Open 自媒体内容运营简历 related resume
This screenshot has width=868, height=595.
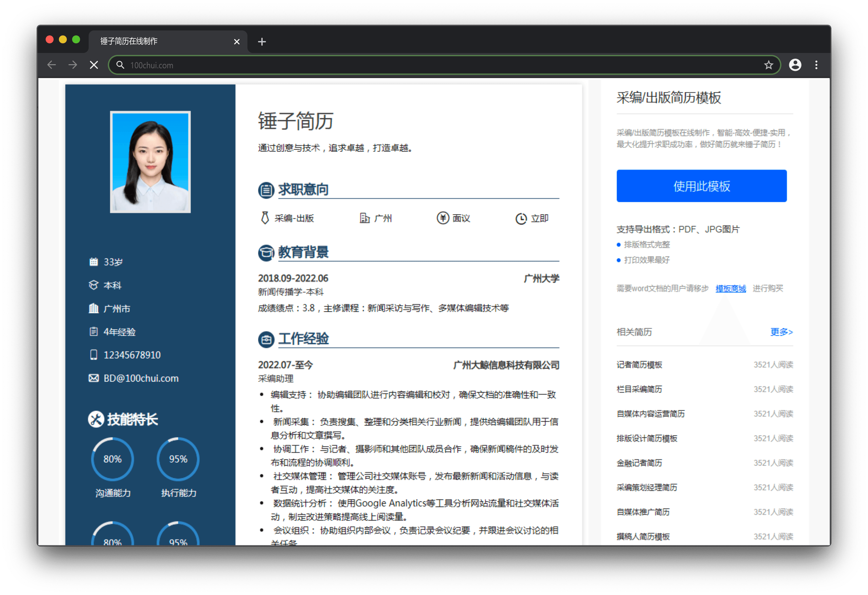[650, 414]
